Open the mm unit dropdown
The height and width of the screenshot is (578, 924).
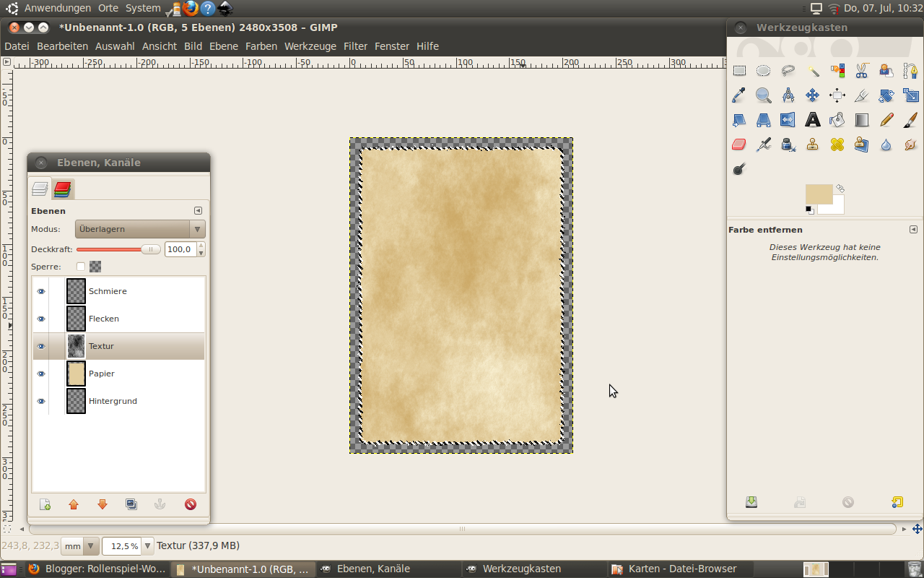click(91, 546)
